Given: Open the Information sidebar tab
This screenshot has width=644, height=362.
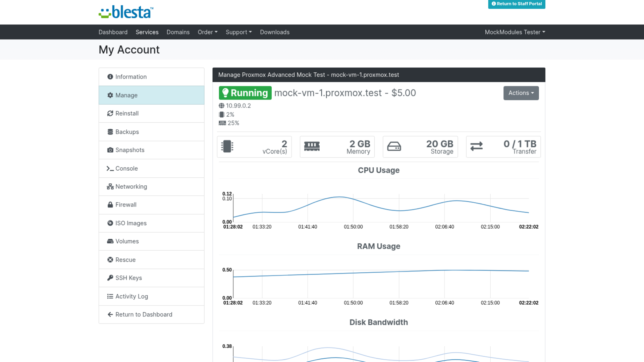Looking at the screenshot, I should coord(152,77).
